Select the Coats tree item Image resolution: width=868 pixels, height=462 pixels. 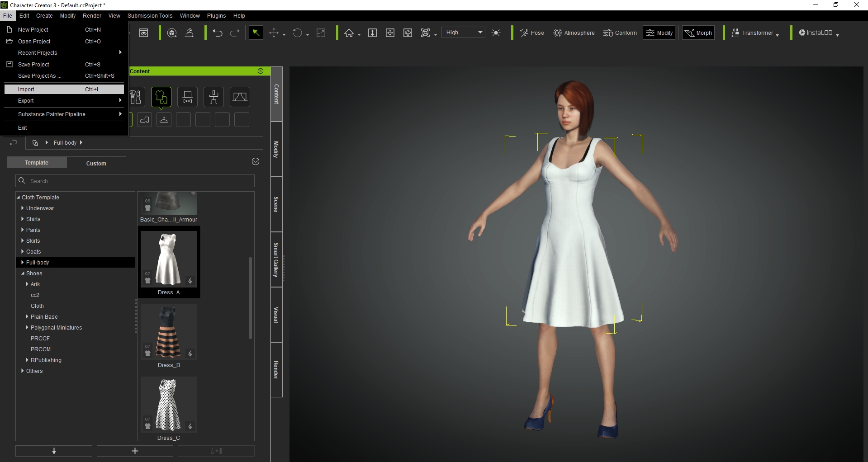[33, 252]
